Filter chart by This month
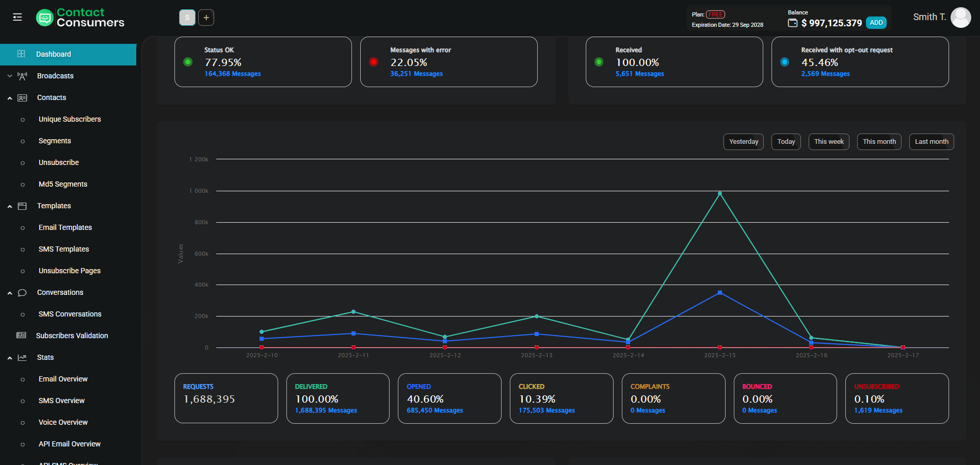980x465 pixels. 879,142
